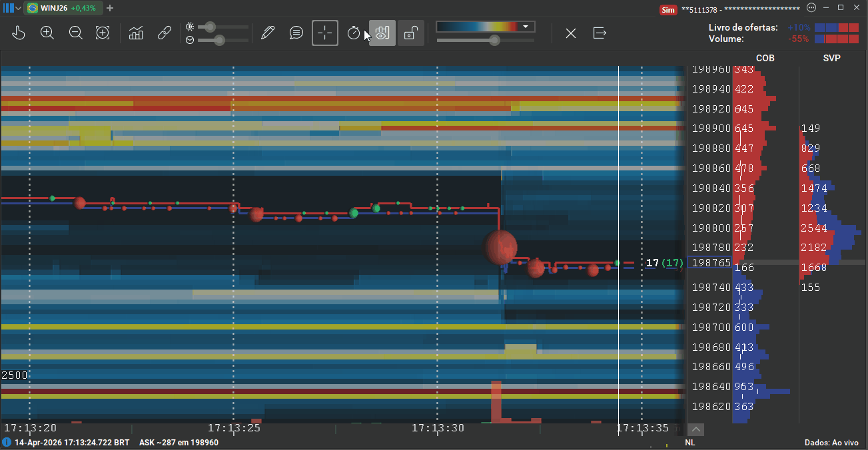The width and height of the screenshot is (868, 450).
Task: Click the Livro de ofertas color bar
Action: pos(837,27)
